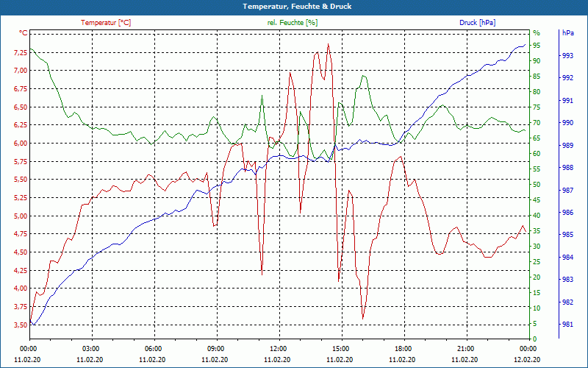This screenshot has height=368, width=588.
Task: Click the 20 humidity axis value
Action: (537, 277)
